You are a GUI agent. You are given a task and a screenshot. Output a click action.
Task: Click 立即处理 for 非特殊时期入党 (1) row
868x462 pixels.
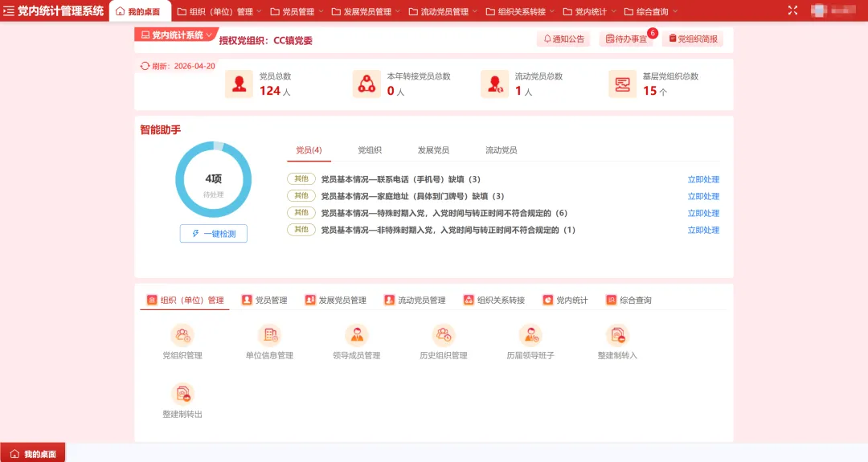[x=703, y=230]
